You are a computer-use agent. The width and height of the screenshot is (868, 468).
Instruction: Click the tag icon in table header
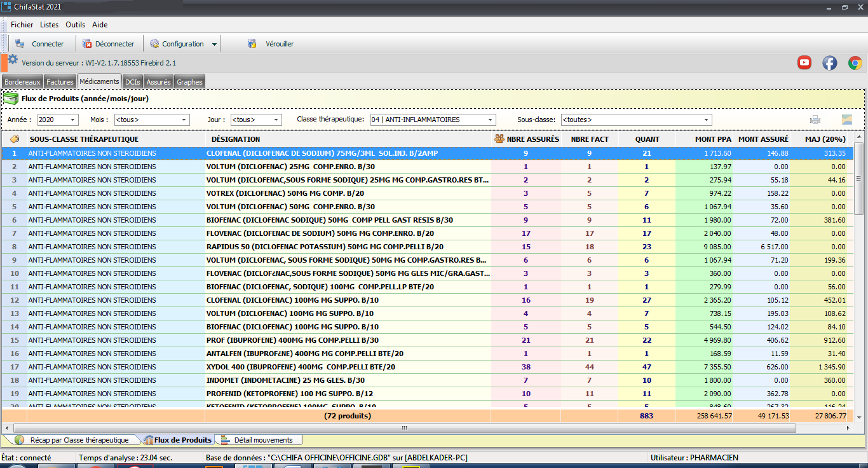[x=15, y=139]
